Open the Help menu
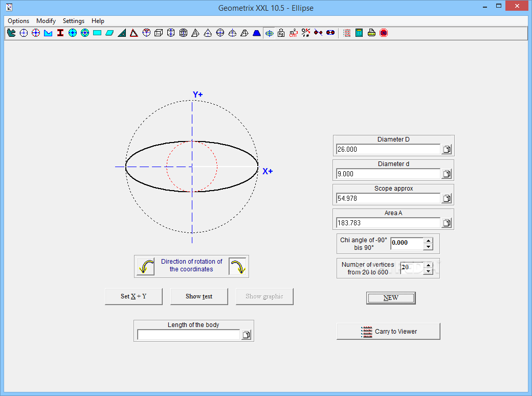532x396 pixels. (x=98, y=21)
